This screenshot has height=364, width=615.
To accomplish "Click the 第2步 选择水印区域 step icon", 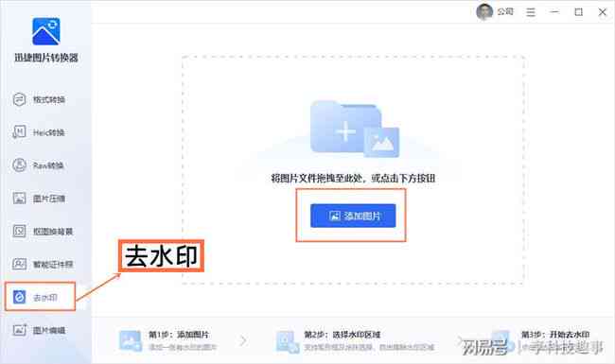I will 287,341.
